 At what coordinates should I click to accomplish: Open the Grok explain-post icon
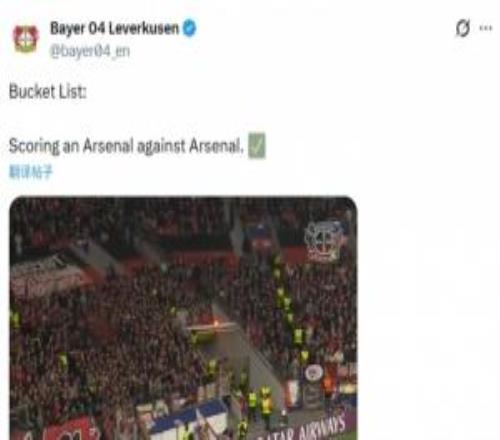463,28
